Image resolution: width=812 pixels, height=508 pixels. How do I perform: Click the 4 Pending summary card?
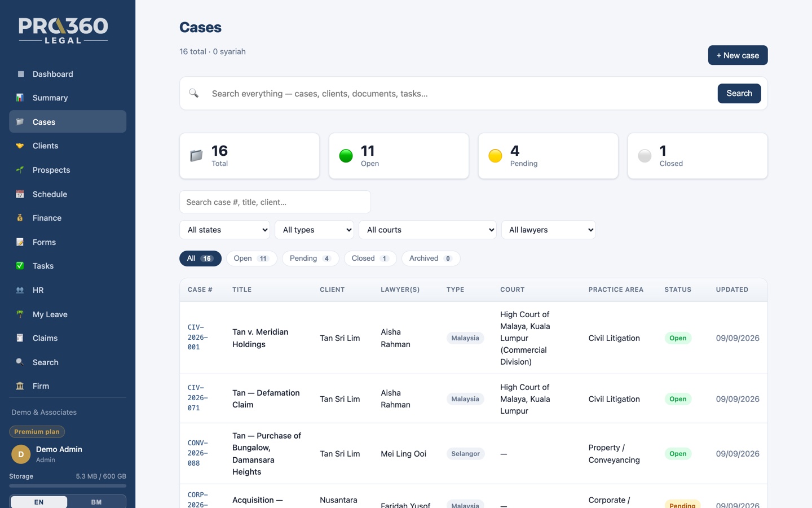point(548,156)
